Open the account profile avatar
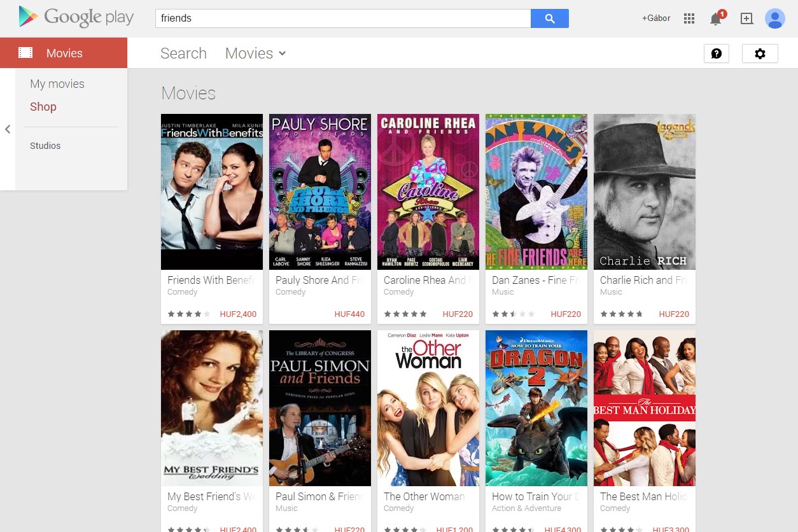 774,18
